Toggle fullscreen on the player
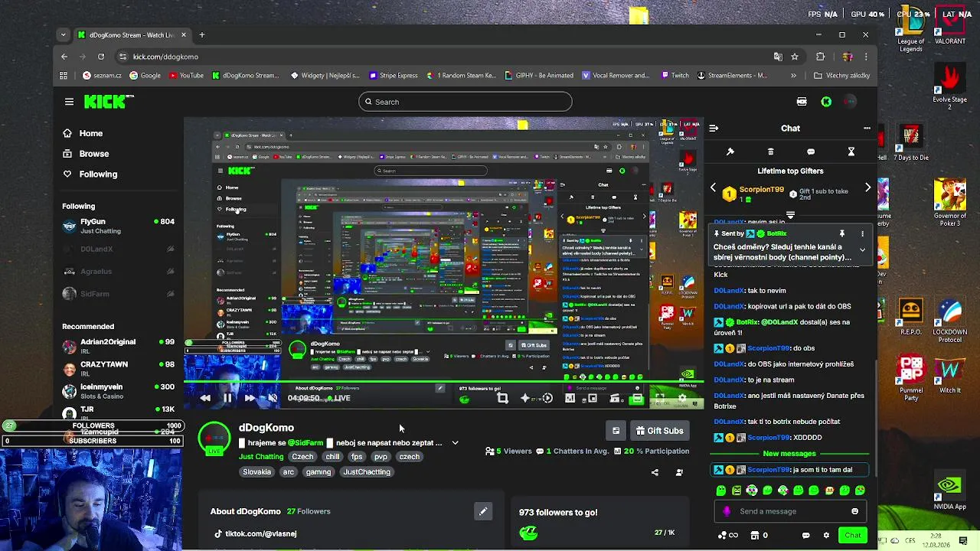The image size is (980, 551). pyautogui.click(x=659, y=398)
